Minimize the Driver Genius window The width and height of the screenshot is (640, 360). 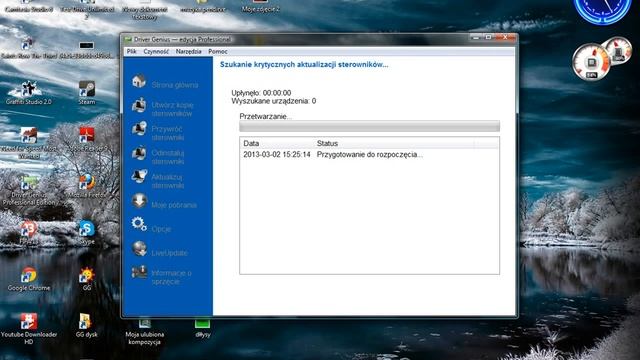476,38
